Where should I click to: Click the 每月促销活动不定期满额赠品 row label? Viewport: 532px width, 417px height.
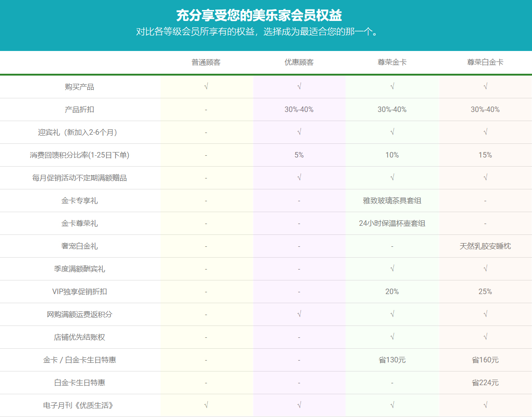[80, 178]
